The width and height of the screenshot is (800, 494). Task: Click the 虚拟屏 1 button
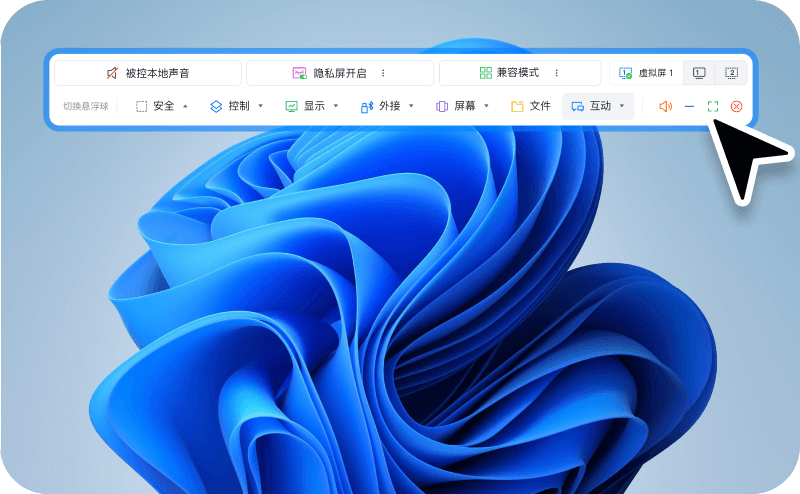coord(646,73)
